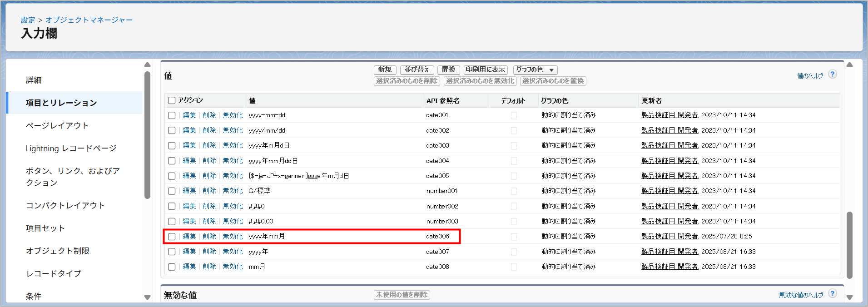The image size is (868, 307).
Task: Open 項目とリレーション in the sidebar
Action: [61, 103]
